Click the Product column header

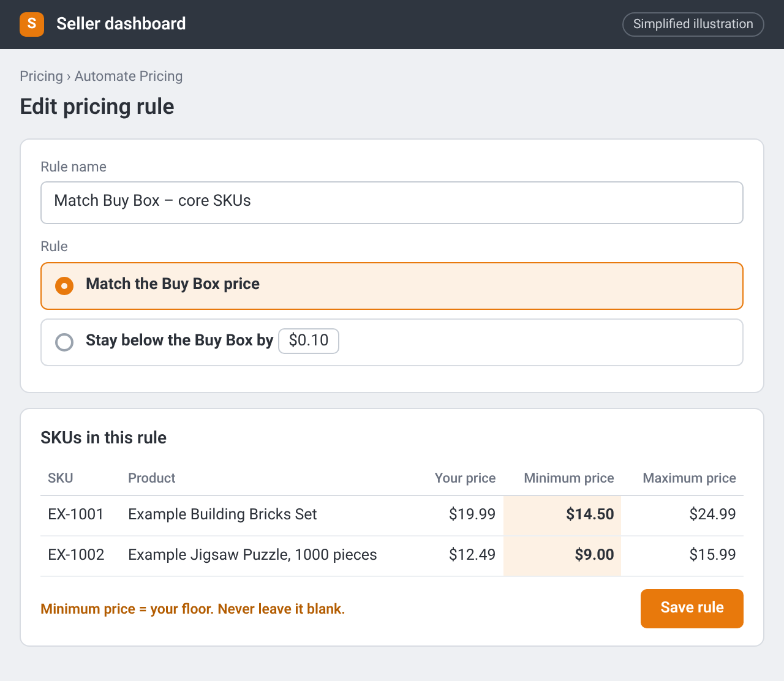click(x=152, y=478)
